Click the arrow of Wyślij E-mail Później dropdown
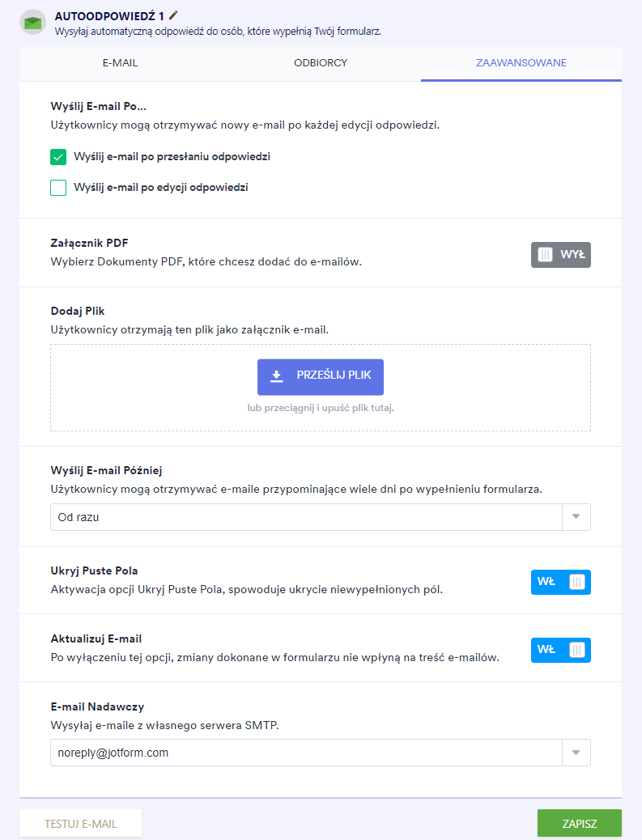 tap(576, 517)
